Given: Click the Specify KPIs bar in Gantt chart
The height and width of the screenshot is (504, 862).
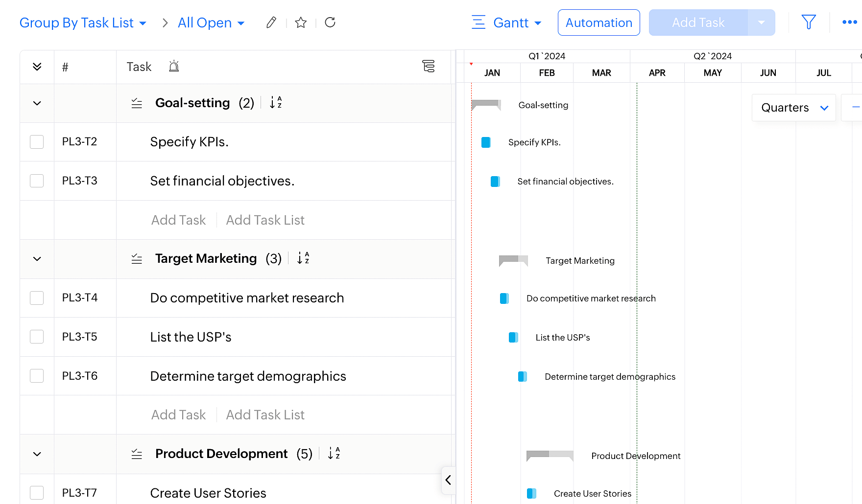Looking at the screenshot, I should click(486, 142).
